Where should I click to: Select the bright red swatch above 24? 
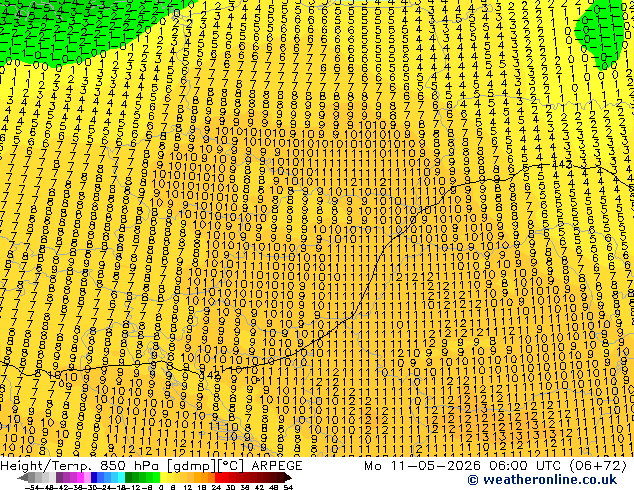click(x=218, y=477)
